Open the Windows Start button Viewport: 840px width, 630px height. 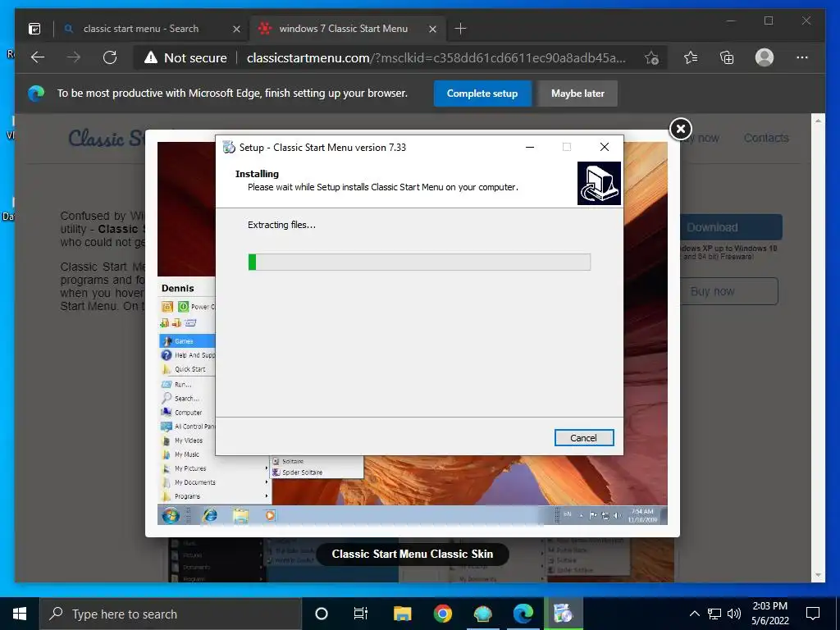(x=20, y=614)
